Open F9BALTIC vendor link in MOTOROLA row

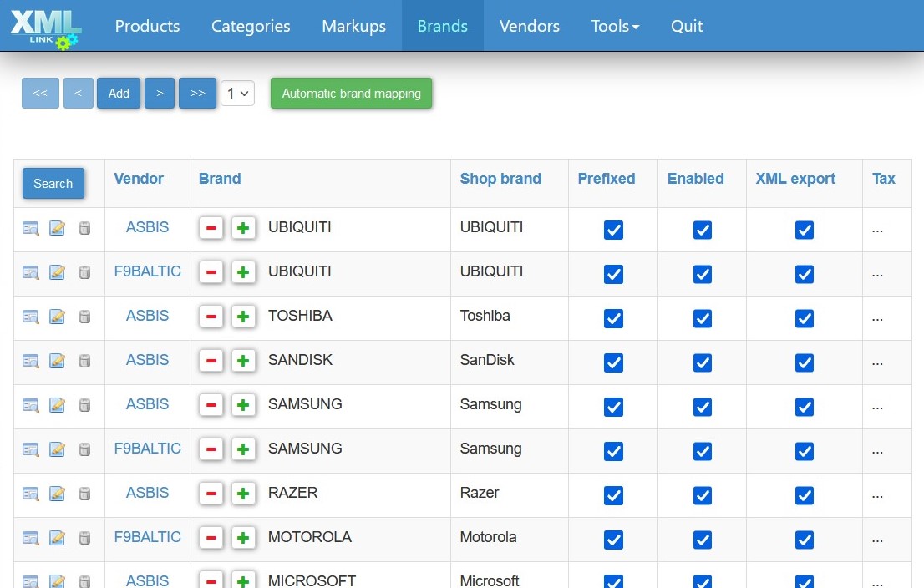(x=147, y=537)
